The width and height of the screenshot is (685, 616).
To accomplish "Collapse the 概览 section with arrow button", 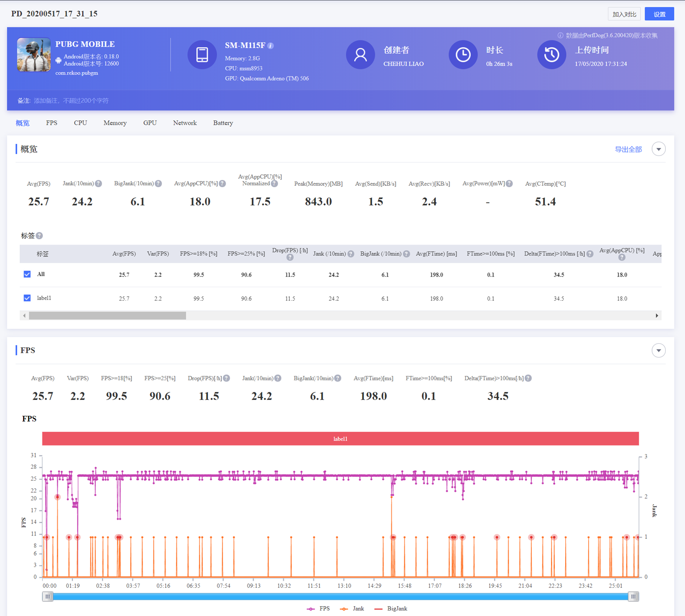I will 658,149.
